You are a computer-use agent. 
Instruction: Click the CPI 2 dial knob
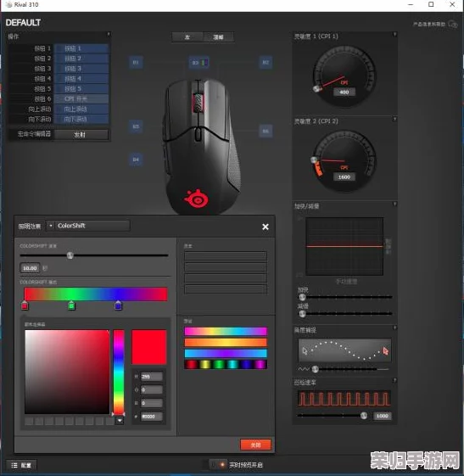coord(314,160)
